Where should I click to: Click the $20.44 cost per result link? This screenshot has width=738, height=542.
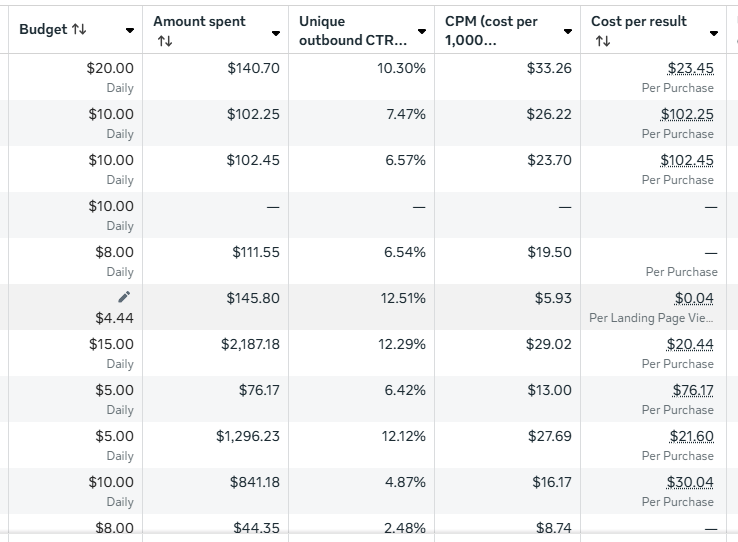coord(690,344)
